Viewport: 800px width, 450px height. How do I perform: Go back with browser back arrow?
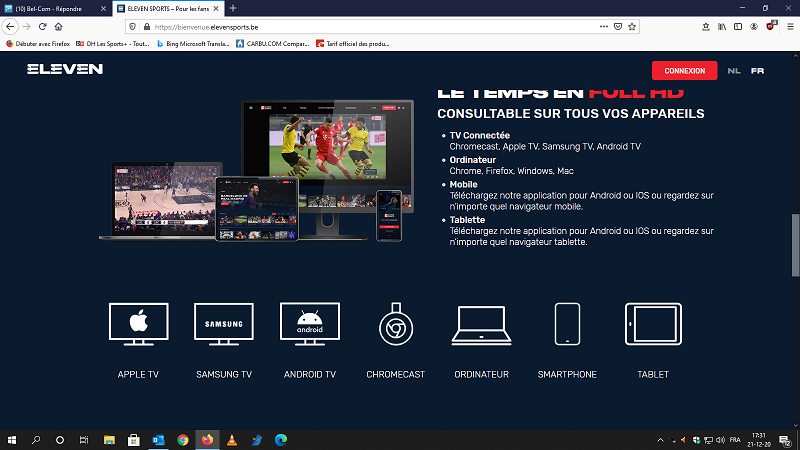coord(10,27)
